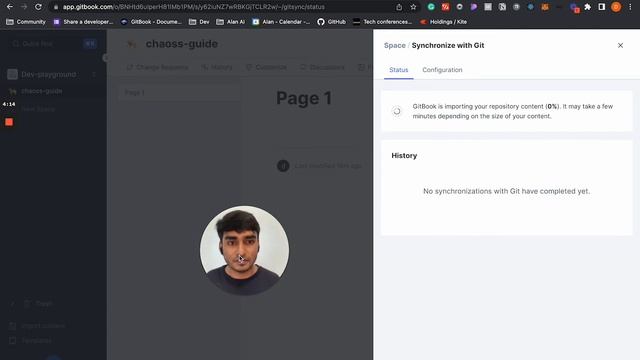Click the Space breadcrumb link
640x360 pixels.
[x=395, y=45]
